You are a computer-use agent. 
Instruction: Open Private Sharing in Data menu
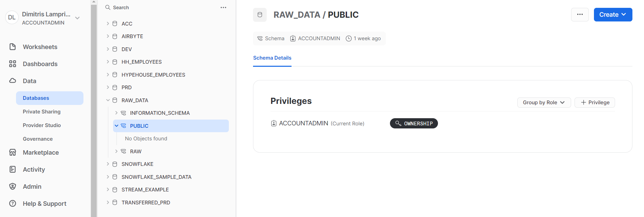[42, 112]
